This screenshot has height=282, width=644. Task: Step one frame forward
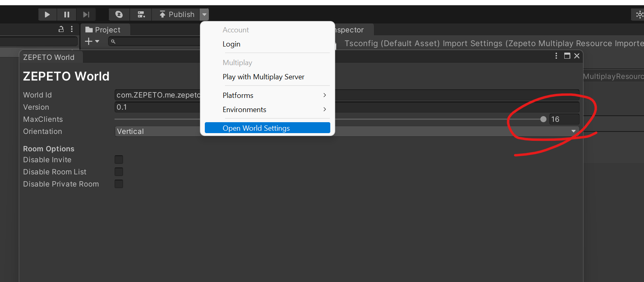[86, 15]
